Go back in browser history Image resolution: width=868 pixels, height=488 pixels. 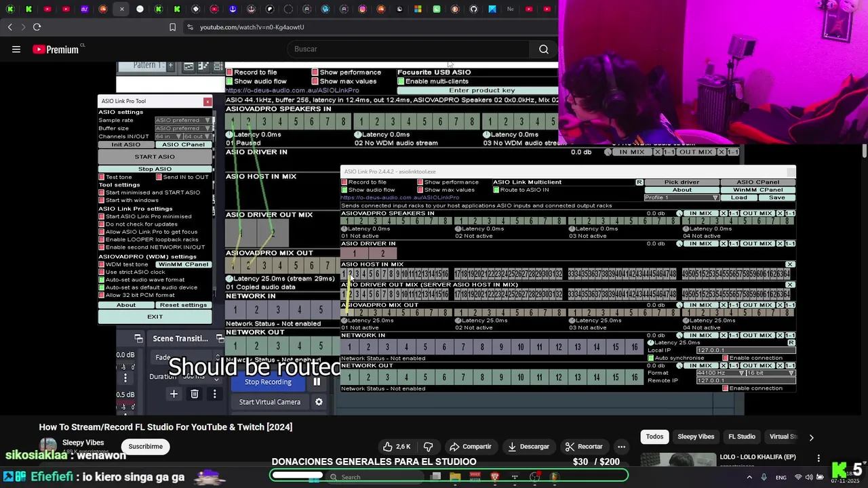10,27
